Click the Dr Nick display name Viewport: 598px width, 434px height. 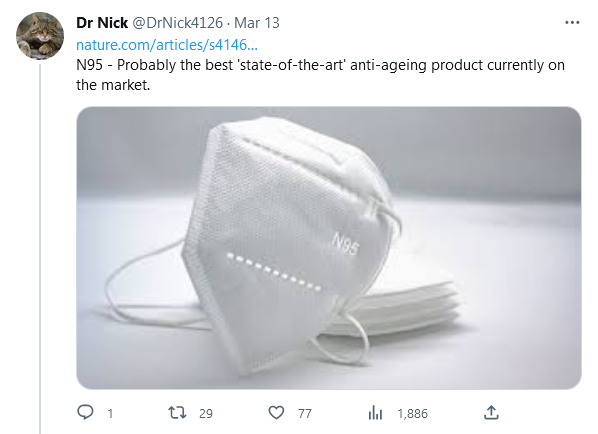point(102,23)
